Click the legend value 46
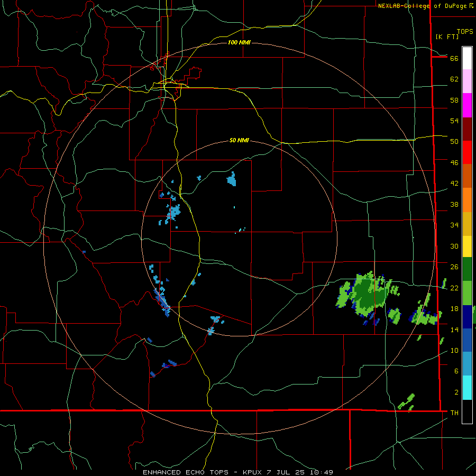 [x=454, y=162]
